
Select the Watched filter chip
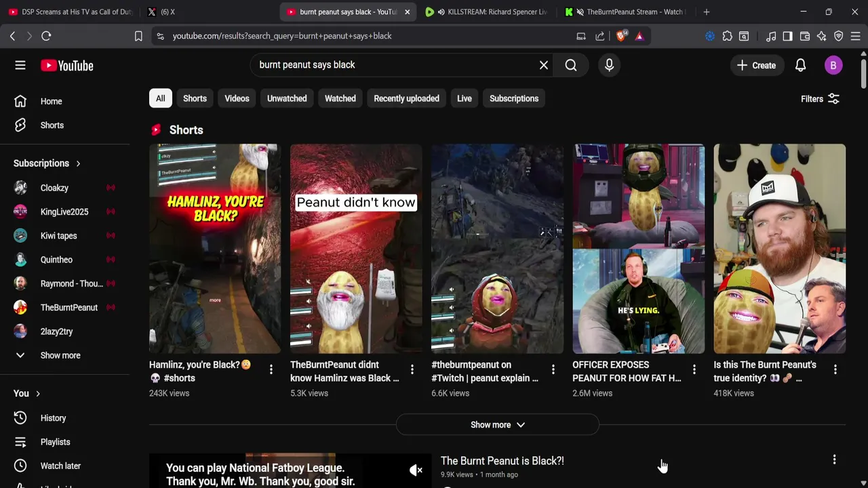(340, 98)
